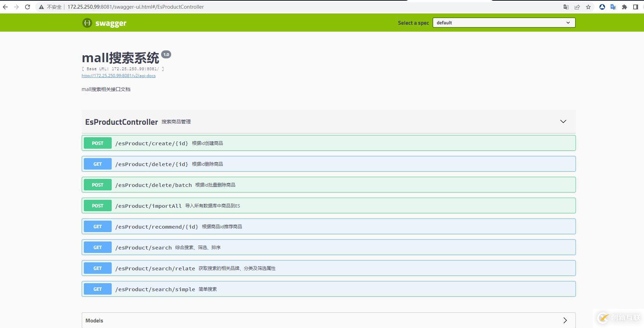
Task: Click description text '根据id批量删除商品'
Action: coord(215,185)
